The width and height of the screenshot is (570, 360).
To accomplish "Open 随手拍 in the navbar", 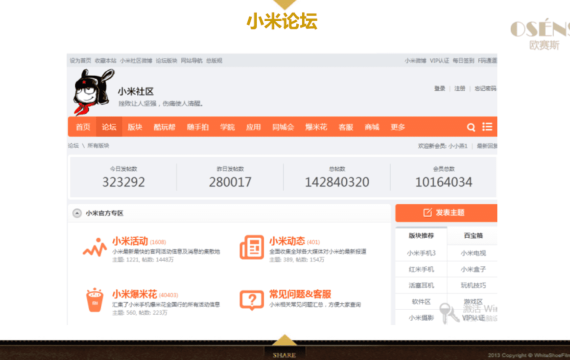I will pos(198,127).
